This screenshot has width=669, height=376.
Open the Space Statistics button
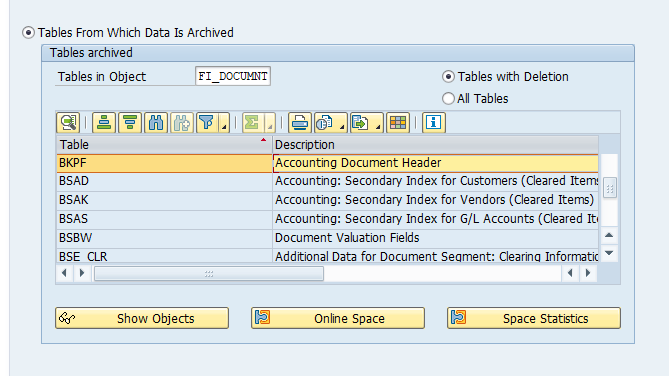534,318
